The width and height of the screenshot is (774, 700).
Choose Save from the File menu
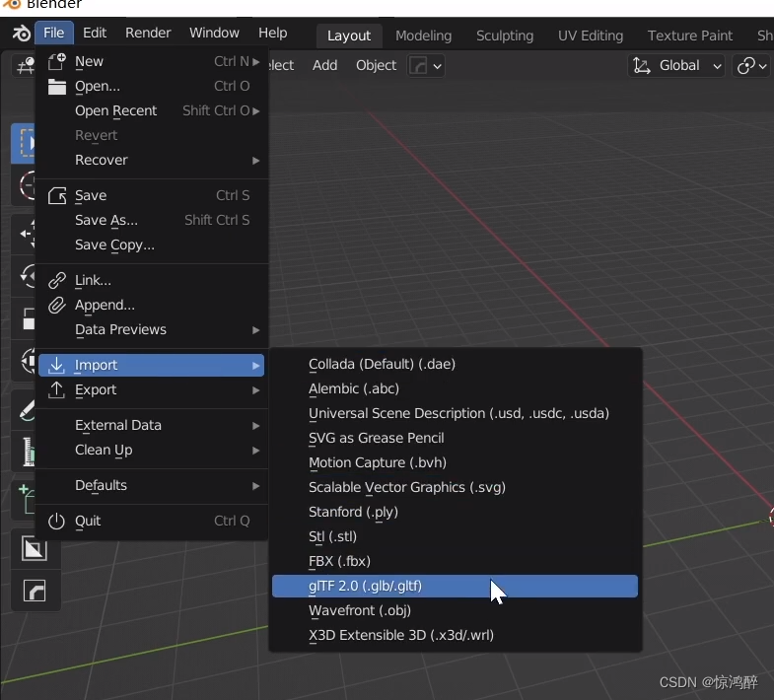(x=152, y=196)
